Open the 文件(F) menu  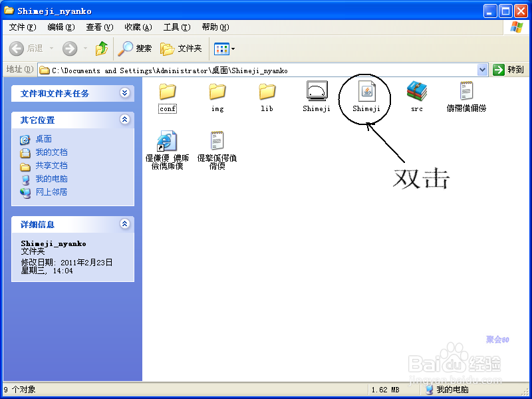(23, 27)
